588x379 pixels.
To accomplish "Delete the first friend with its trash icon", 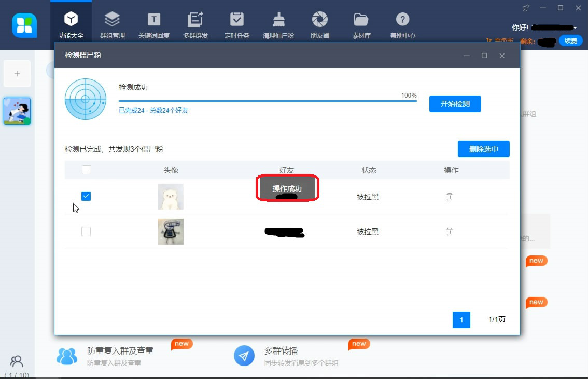I will click(x=449, y=196).
